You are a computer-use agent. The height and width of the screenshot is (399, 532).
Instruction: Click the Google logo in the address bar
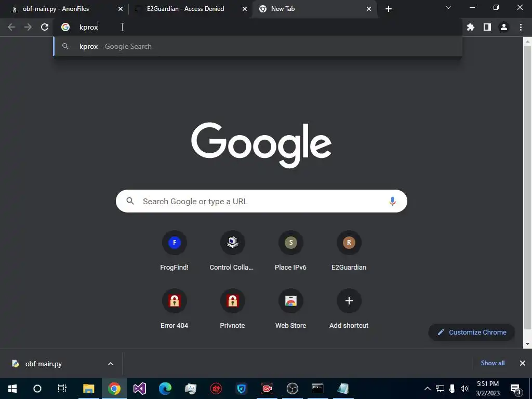coord(65,27)
